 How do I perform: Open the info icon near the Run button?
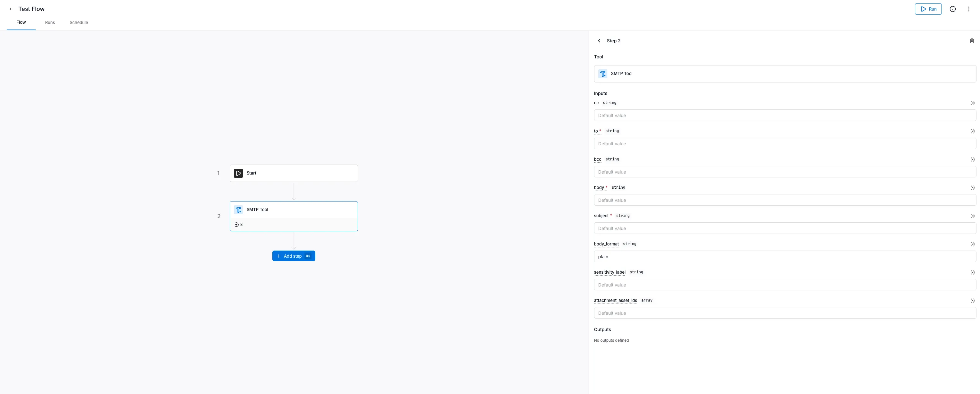953,9
